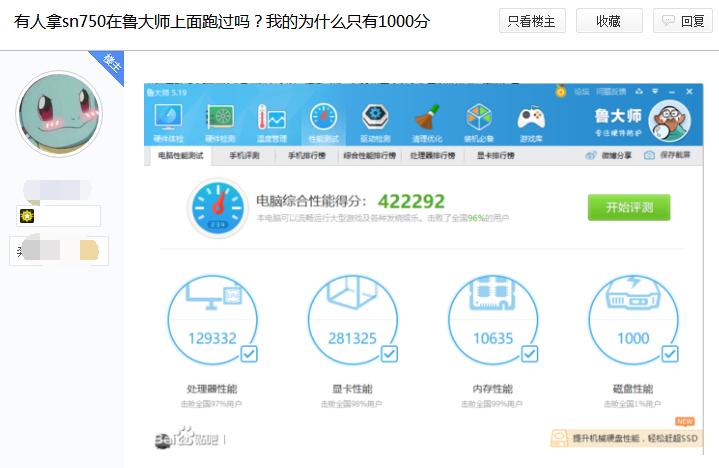This screenshot has width=719, height=468.
Task: Open the 论坛 link in title bar
Action: pyautogui.click(x=581, y=92)
